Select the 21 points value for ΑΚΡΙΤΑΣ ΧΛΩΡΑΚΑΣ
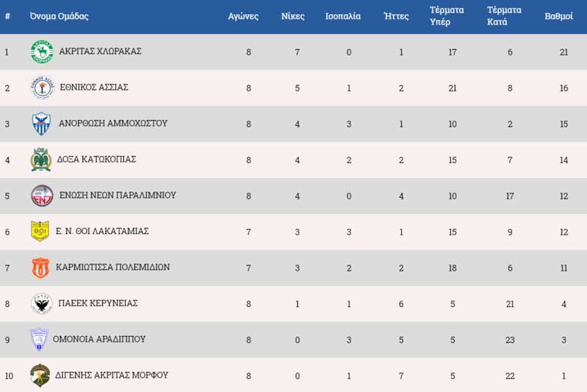Image resolution: width=587 pixels, height=392 pixels. click(564, 52)
